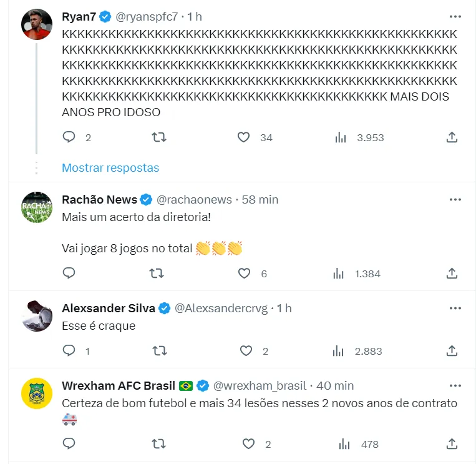
Task: Share Alexsander Silva's tweet
Action: coord(453,351)
